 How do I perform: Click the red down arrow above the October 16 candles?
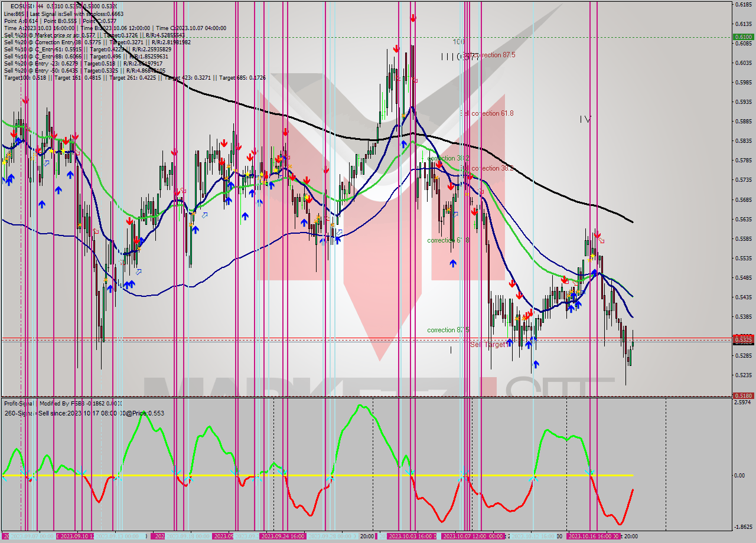597,235
